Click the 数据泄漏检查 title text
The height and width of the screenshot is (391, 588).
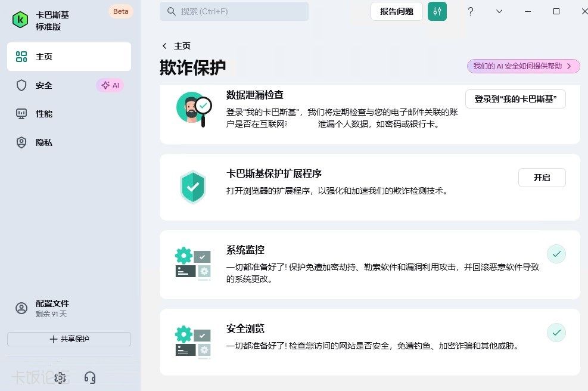(255, 95)
